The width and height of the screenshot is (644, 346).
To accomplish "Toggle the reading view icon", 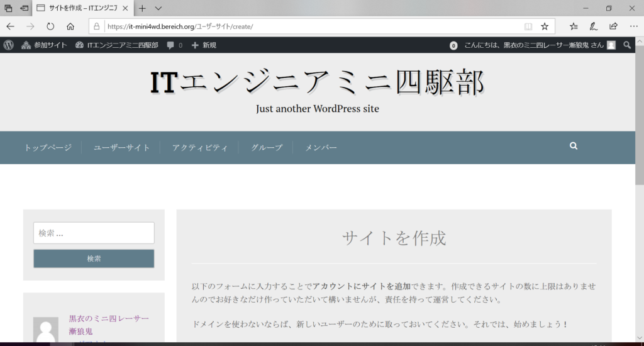I will pos(528,26).
